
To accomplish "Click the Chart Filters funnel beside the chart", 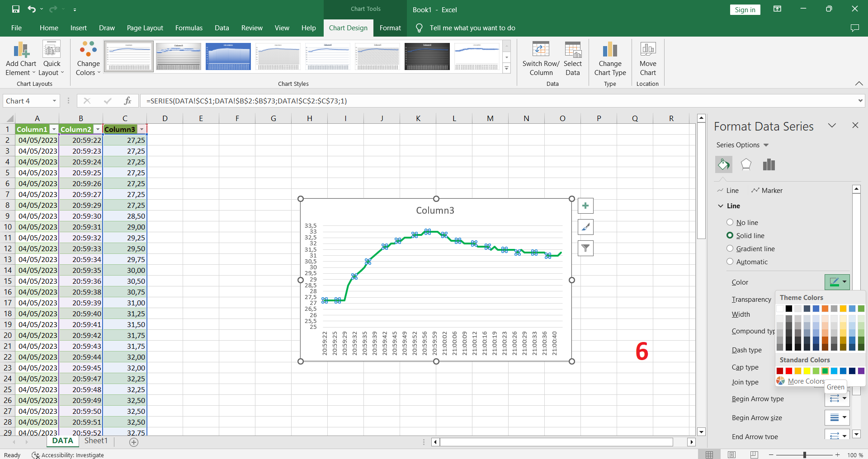I will (585, 248).
